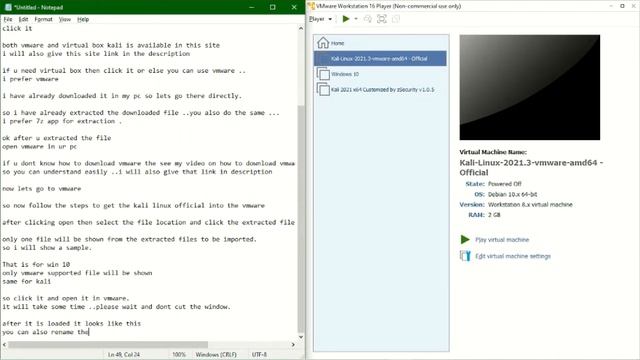Select Kali-Linux-2021.3-vmware-amd64 Official VM entry
This screenshot has width=640, height=360.
pos(380,58)
